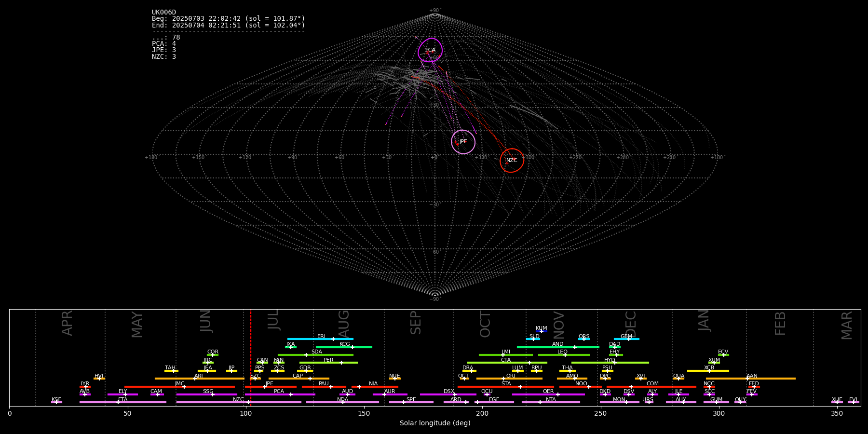The width and height of the screenshot is (868, 434).
Task: Select the GEM shower bar in the timeline
Action: [626, 339]
